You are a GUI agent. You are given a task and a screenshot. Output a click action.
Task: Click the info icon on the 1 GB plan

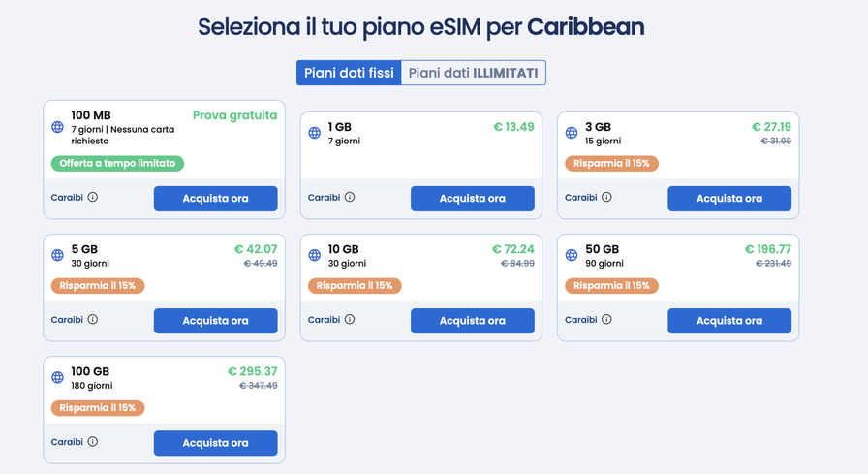point(350,197)
